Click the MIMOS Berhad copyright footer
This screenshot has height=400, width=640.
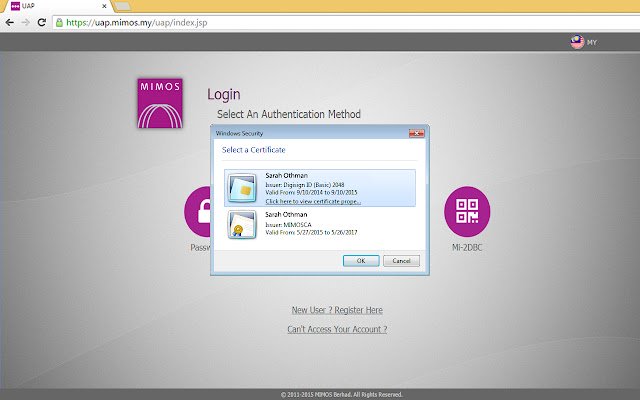point(342,395)
